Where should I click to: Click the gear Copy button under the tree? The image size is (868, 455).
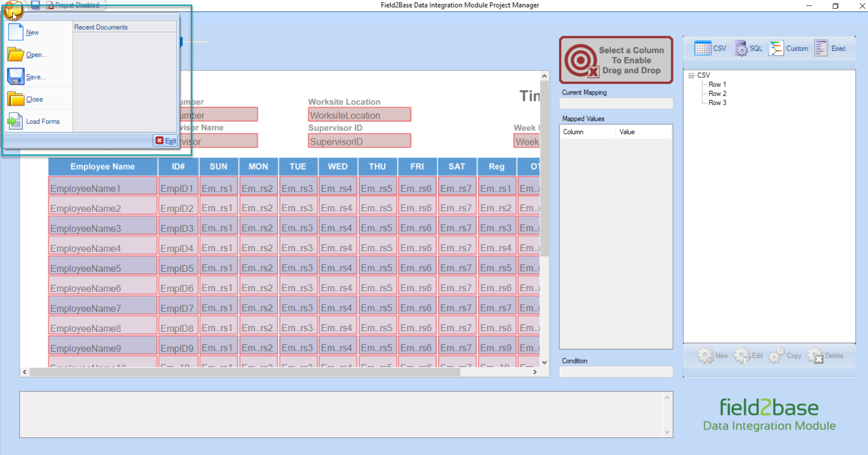tap(785, 356)
